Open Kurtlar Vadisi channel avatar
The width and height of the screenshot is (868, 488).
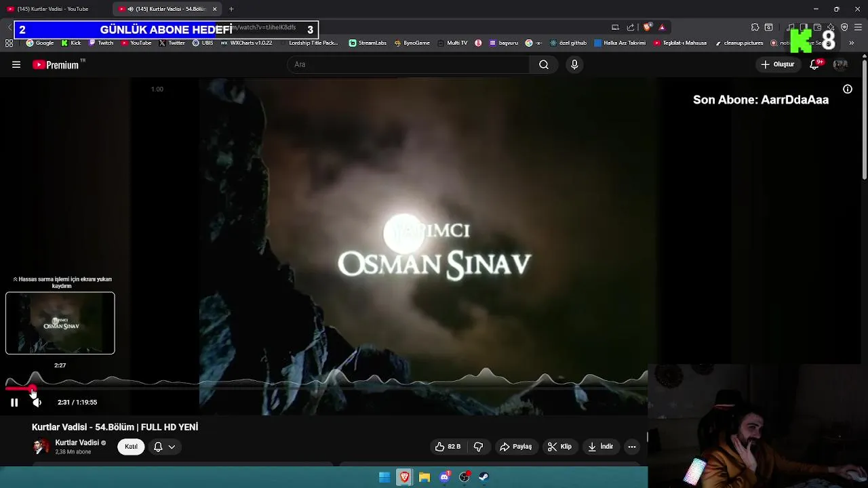pyautogui.click(x=41, y=447)
